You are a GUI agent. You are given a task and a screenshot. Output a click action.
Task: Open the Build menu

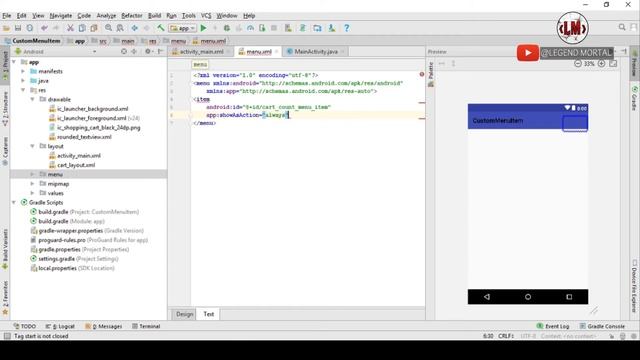coord(154,16)
